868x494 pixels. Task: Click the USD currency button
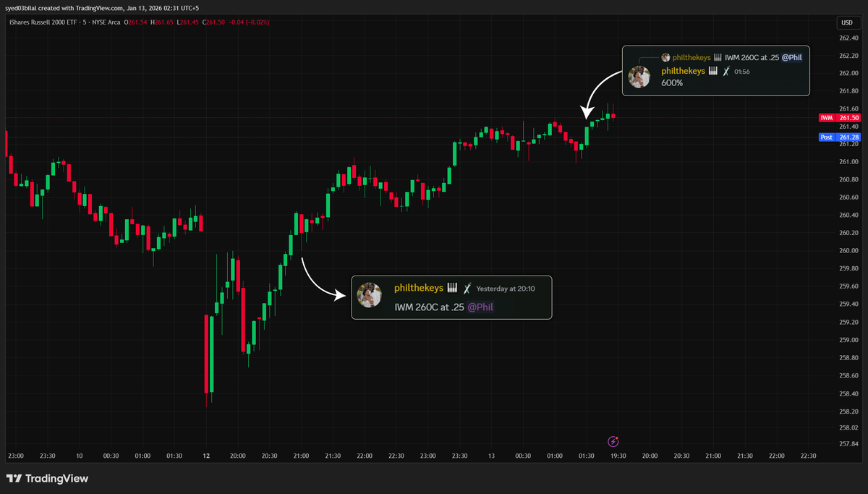[846, 22]
